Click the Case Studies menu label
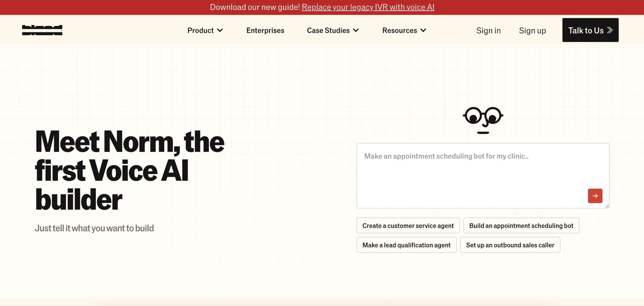Viewport: 644px width, 306px height. pyautogui.click(x=328, y=30)
